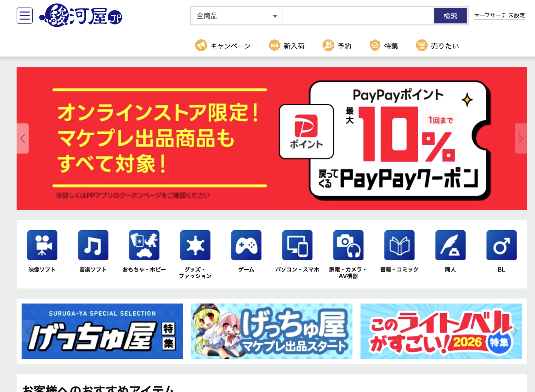
Task: Click inside the search text field
Action: click(358, 16)
